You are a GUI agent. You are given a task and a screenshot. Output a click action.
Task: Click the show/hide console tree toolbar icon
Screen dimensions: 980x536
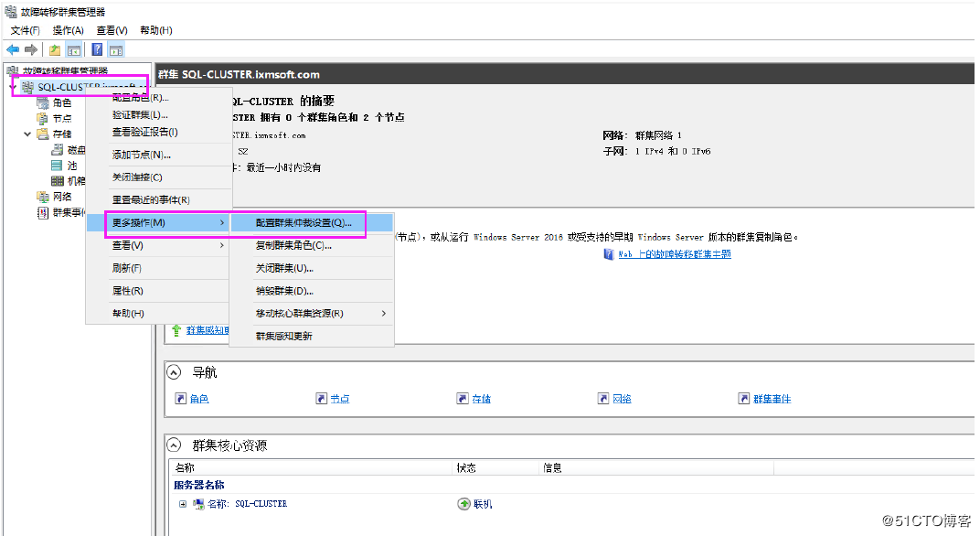point(73,49)
